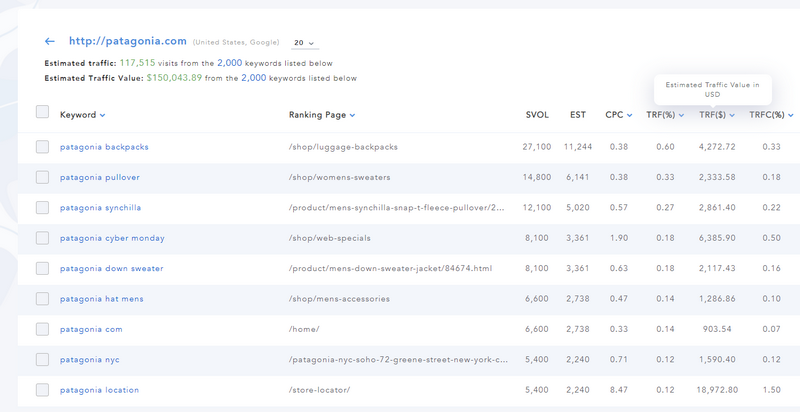The height and width of the screenshot is (412, 800).
Task: Click the Estimated Traffic Value in USD tooltip
Action: tap(713, 90)
